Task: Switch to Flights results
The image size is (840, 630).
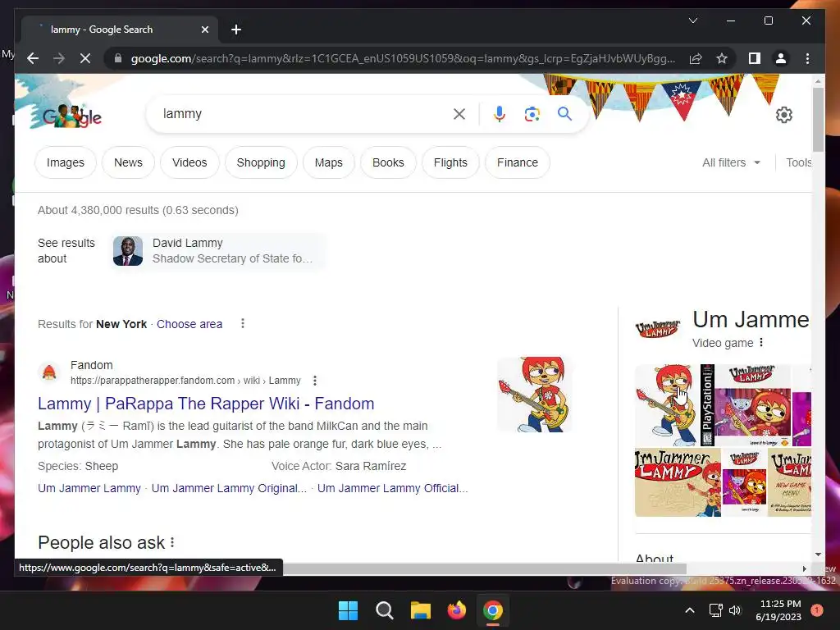Action: 450,162
